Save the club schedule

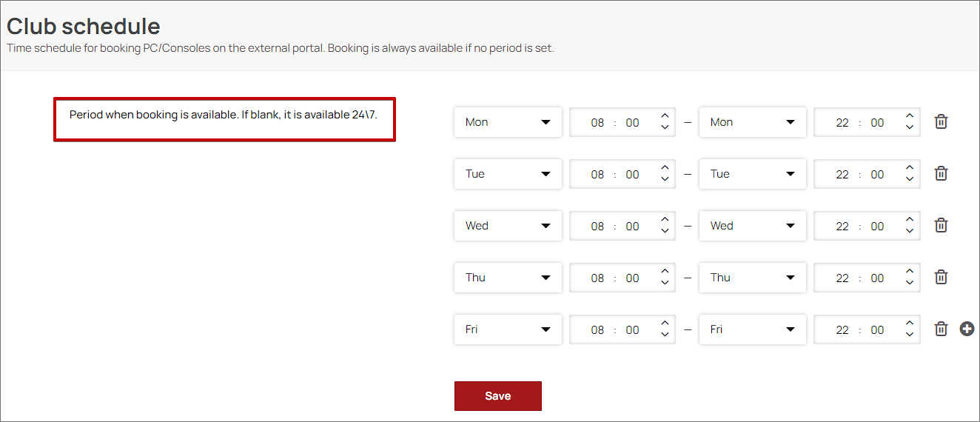(497, 396)
